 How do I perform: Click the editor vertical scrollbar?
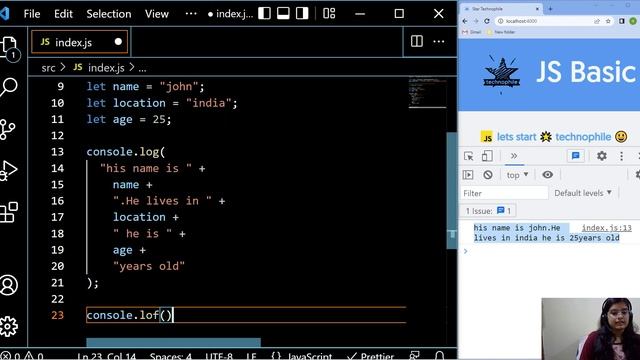click(452, 190)
